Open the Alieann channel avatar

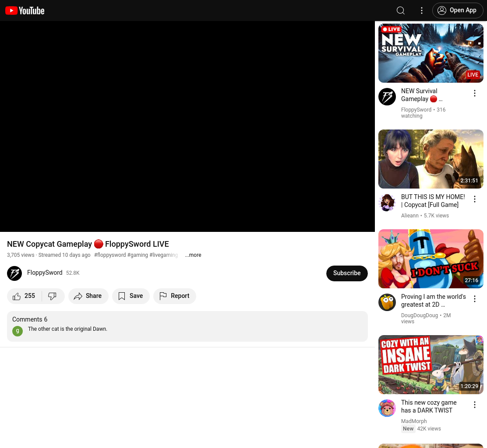(387, 203)
